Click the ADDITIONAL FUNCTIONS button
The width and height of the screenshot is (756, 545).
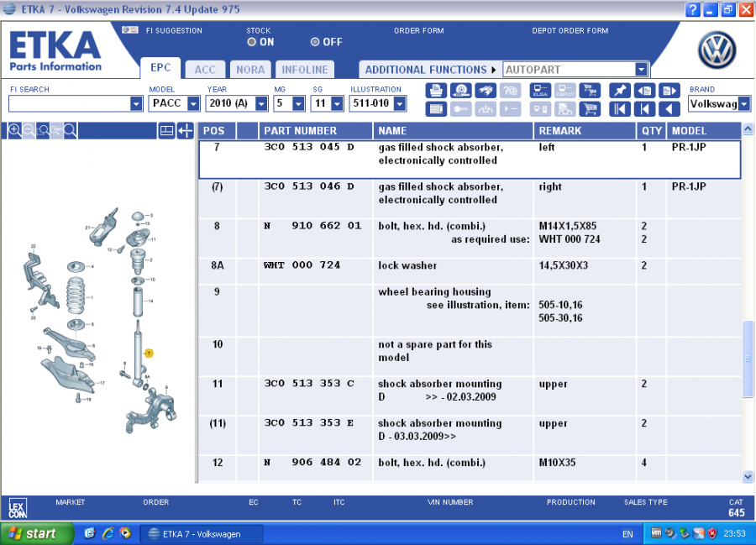[429, 70]
